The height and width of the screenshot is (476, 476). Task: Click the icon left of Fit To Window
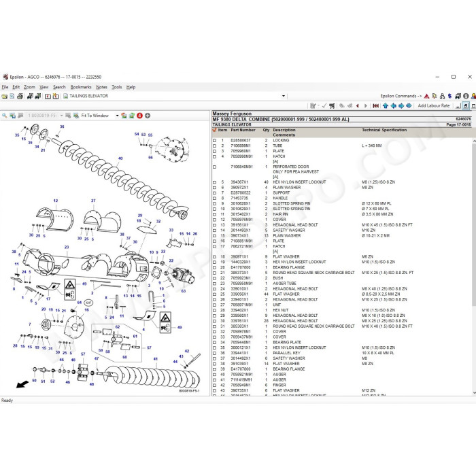point(76,116)
